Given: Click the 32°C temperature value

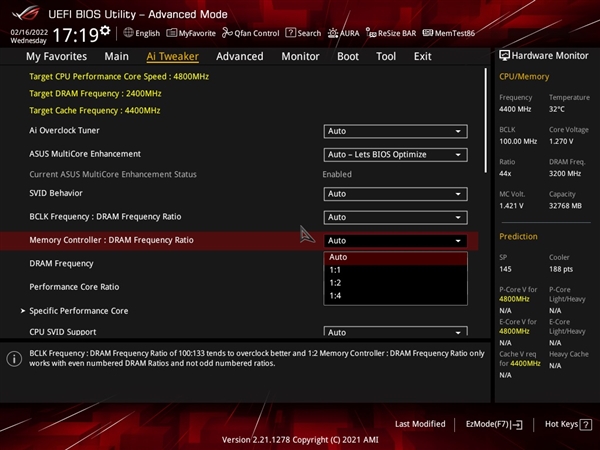Looking at the screenshot, I should coord(557,109).
